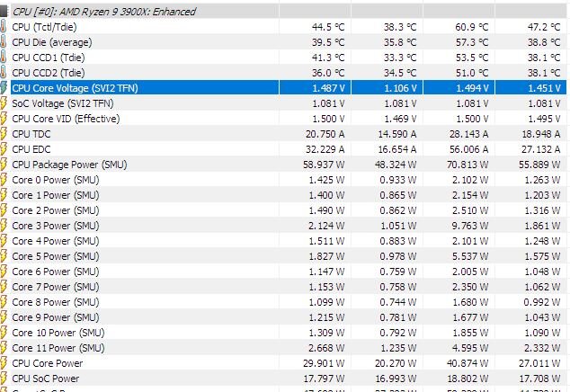
Task: Click the lightning icon beside CPU Core Power
Action: click(x=4, y=363)
